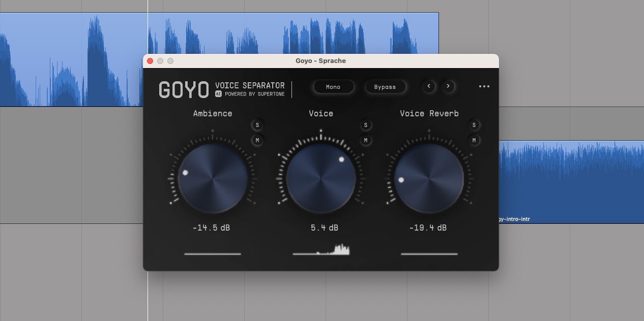Click the Ambience label
The image size is (644, 321).
pos(213,113)
